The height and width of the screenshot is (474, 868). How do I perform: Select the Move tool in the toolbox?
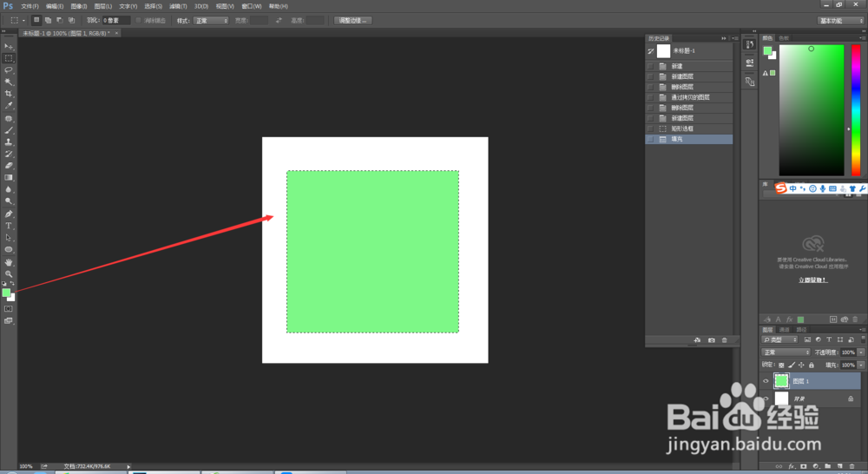(x=9, y=47)
